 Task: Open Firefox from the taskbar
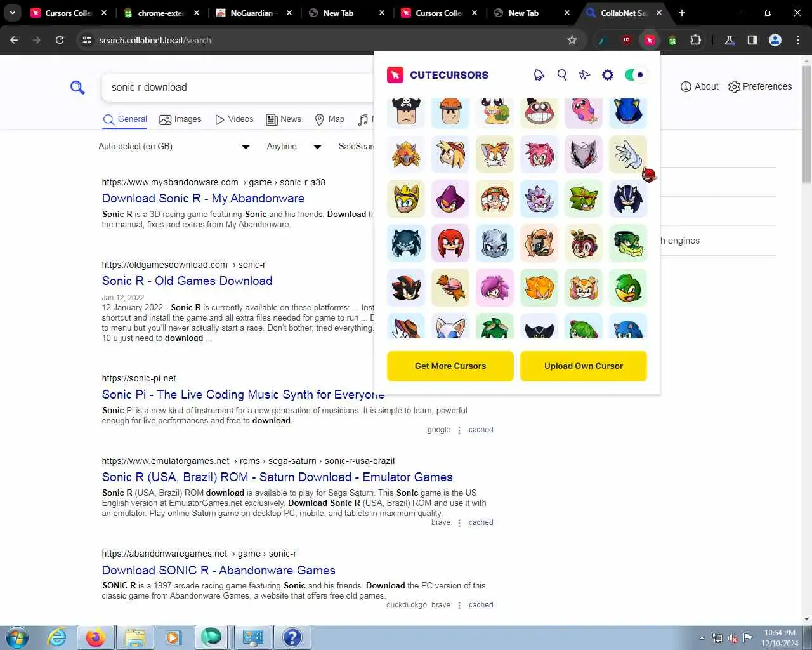(95, 637)
